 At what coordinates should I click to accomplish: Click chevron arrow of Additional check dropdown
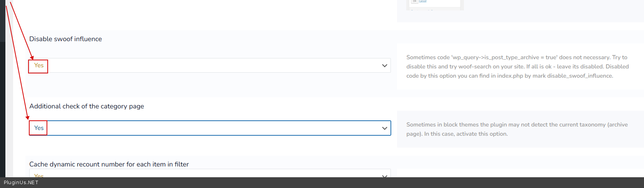point(384,128)
